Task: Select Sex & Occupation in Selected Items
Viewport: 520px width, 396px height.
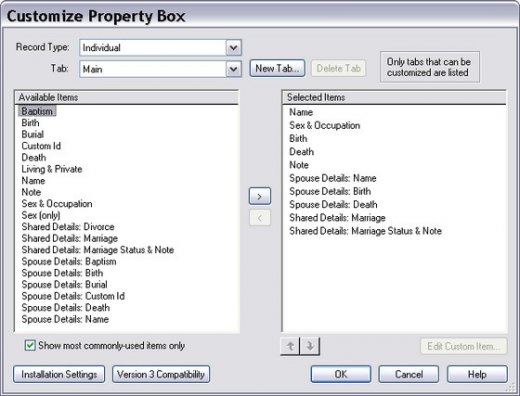Action: pyautogui.click(x=325, y=125)
